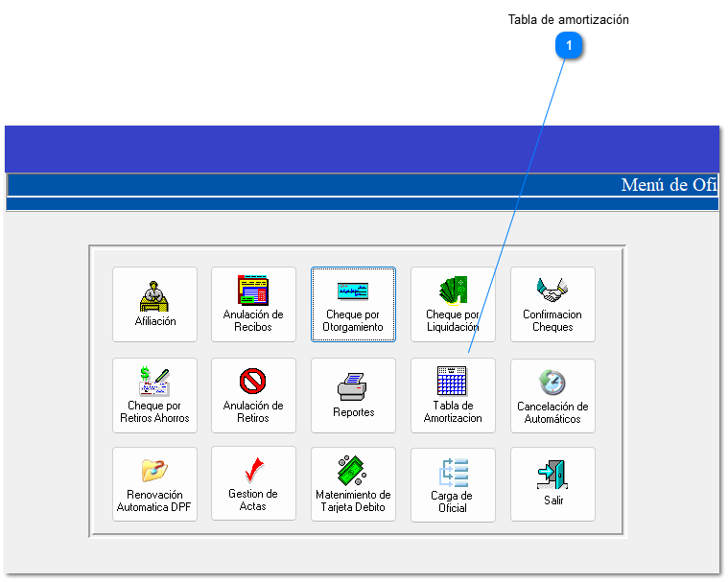Screen dimensions: 728x582
Task: Select the Anulación de Retiros icon
Action: point(253,395)
